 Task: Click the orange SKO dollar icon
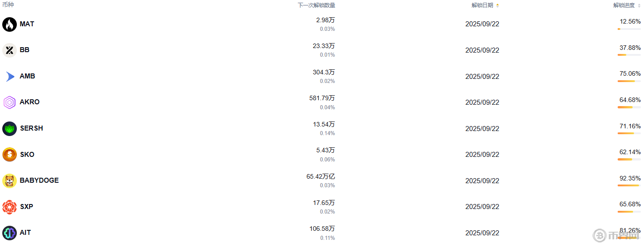coord(10,155)
